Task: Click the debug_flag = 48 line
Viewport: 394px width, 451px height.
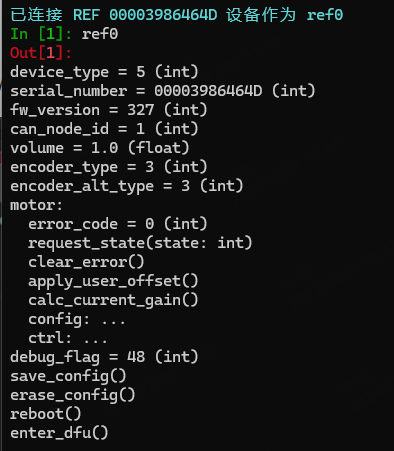Action: pos(104,357)
